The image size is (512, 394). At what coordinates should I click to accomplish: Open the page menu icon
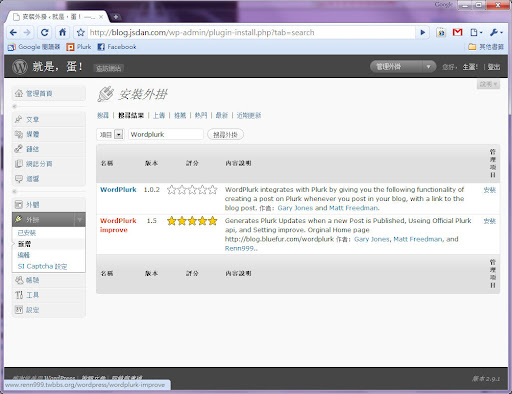click(476, 32)
